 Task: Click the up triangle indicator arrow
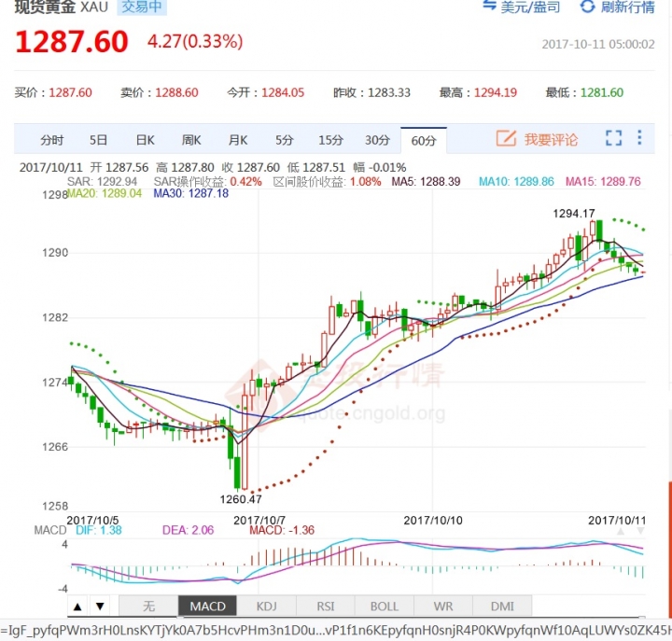[x=78, y=606]
